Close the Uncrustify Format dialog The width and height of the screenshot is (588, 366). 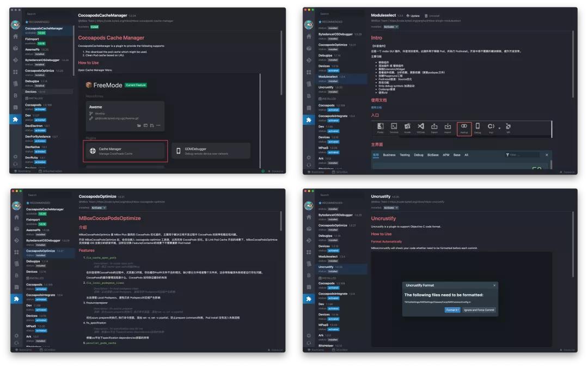coord(494,285)
